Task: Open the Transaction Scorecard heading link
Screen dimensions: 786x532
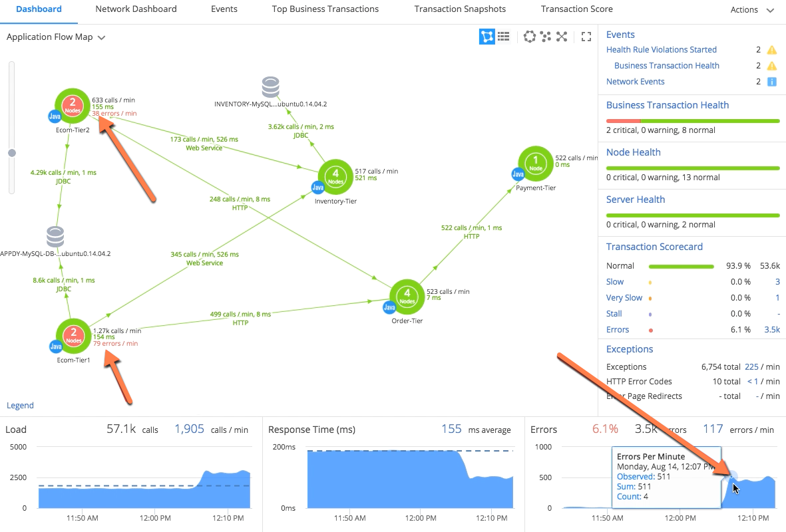Action: click(x=654, y=247)
